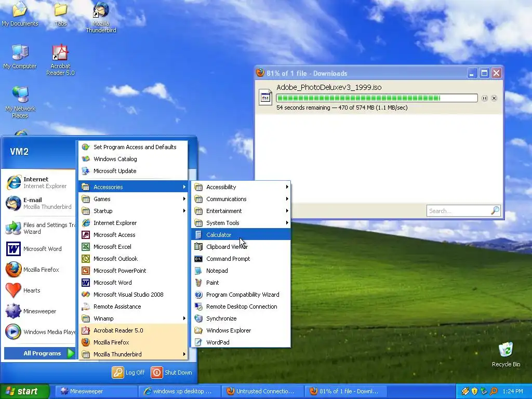Image resolution: width=532 pixels, height=399 pixels.
Task: Click the Clipboard Viewer icon
Action: pyautogui.click(x=198, y=247)
